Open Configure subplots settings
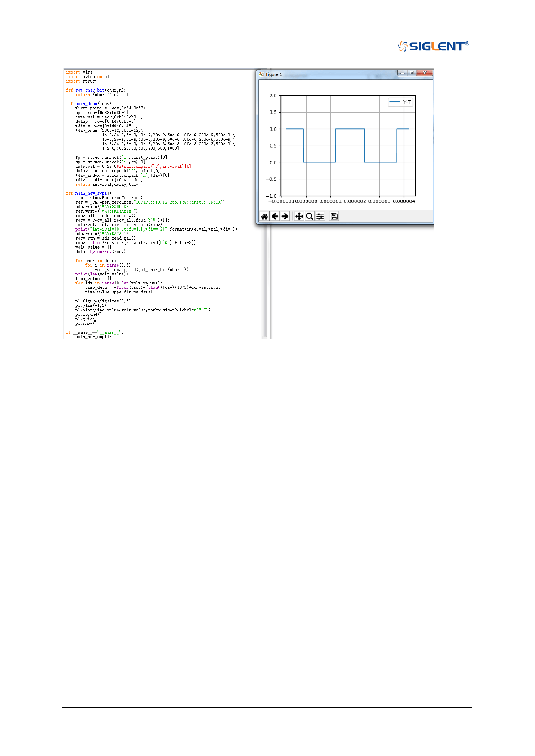Image resolution: width=535 pixels, height=756 pixels. click(320, 216)
